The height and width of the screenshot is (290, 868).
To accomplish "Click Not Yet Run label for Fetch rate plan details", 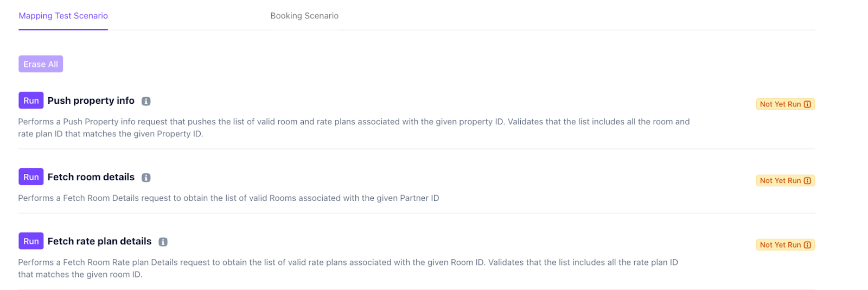I will click(780, 245).
